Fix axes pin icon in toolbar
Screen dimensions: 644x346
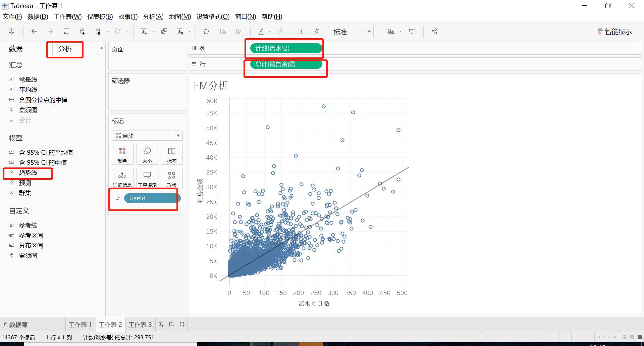[x=317, y=31]
